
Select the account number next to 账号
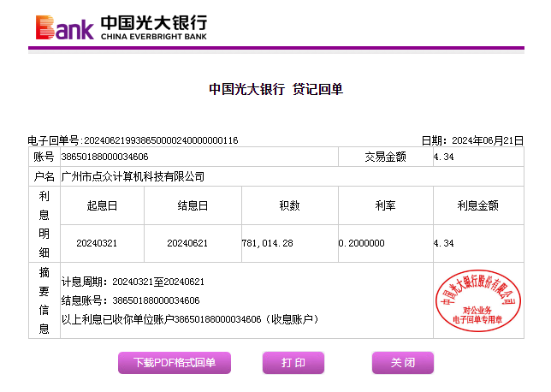pyautogui.click(x=104, y=157)
